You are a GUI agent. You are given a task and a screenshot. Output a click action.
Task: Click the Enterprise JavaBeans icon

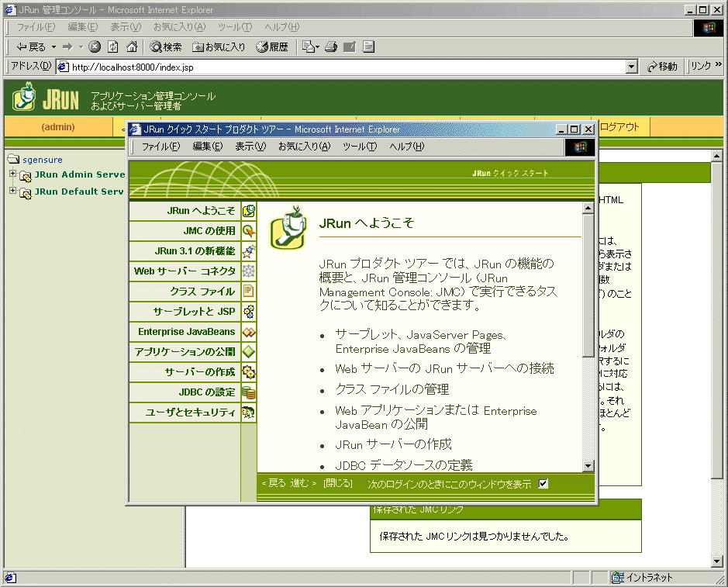click(248, 332)
